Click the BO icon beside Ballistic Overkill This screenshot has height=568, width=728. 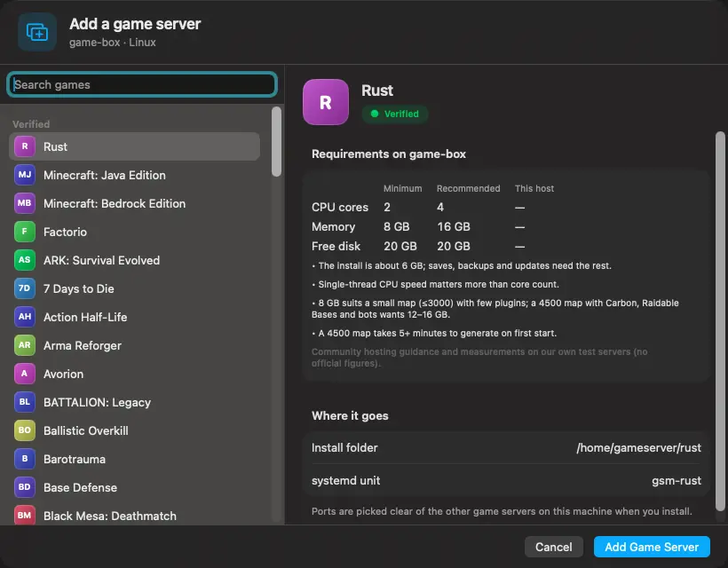[25, 430]
